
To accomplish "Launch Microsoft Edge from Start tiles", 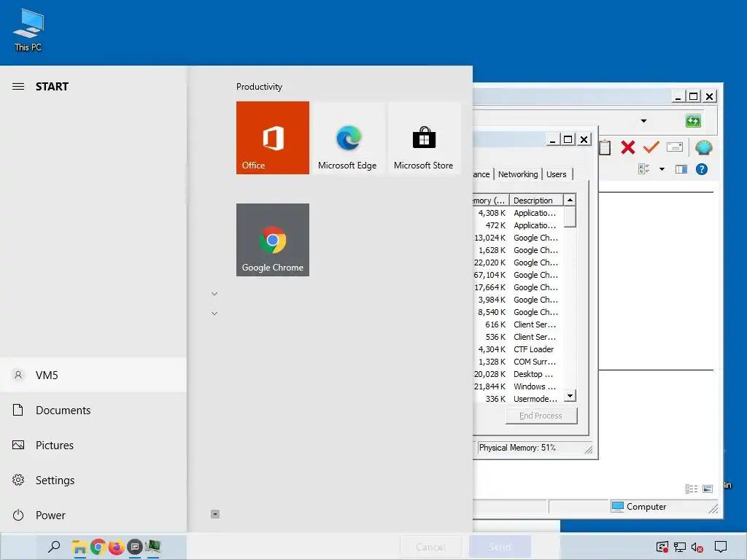I will (x=347, y=138).
